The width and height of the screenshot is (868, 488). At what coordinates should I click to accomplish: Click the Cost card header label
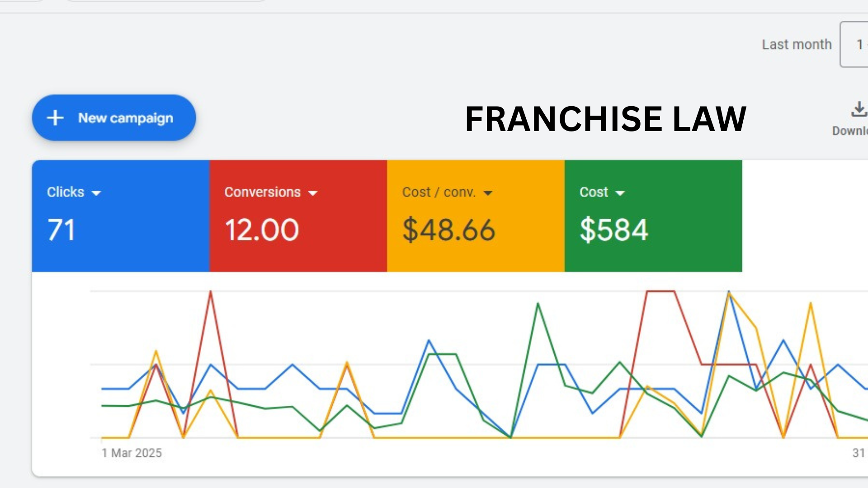pyautogui.click(x=593, y=192)
